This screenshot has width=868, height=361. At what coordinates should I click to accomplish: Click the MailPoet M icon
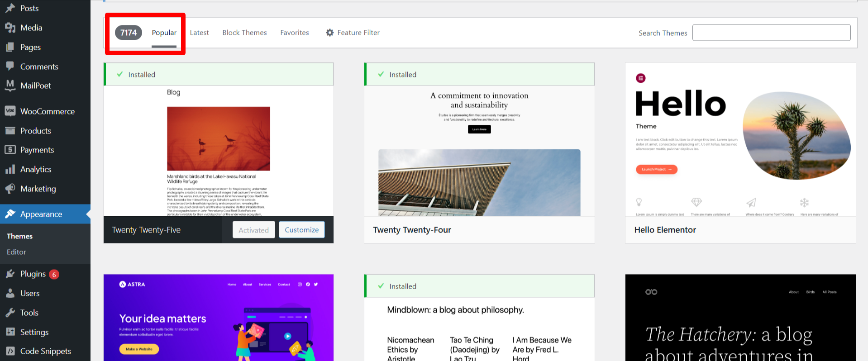coord(10,85)
